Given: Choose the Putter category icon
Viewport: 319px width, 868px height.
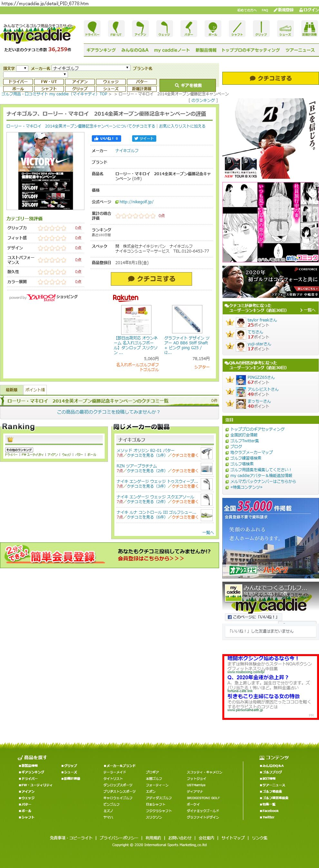Looking at the screenshot, I should coord(188,29).
